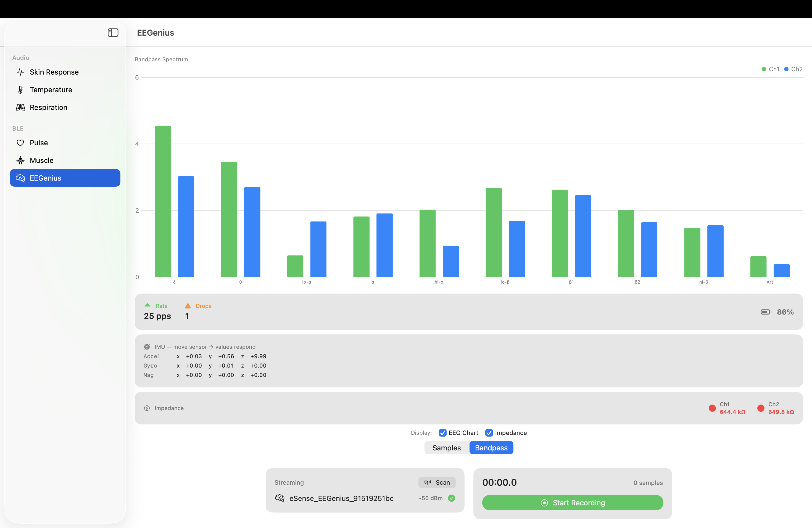Click the Respiration lungs icon
The image size is (812, 528).
click(20, 107)
